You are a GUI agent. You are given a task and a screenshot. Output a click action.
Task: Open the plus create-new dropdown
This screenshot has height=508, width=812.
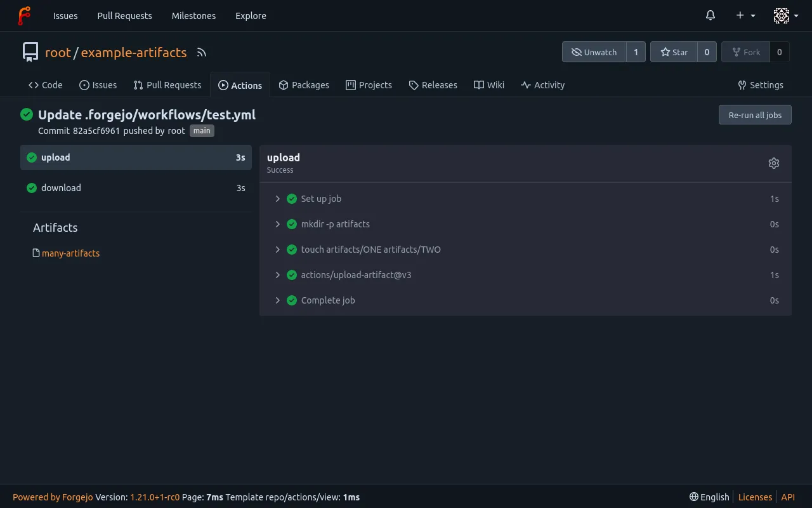(745, 16)
